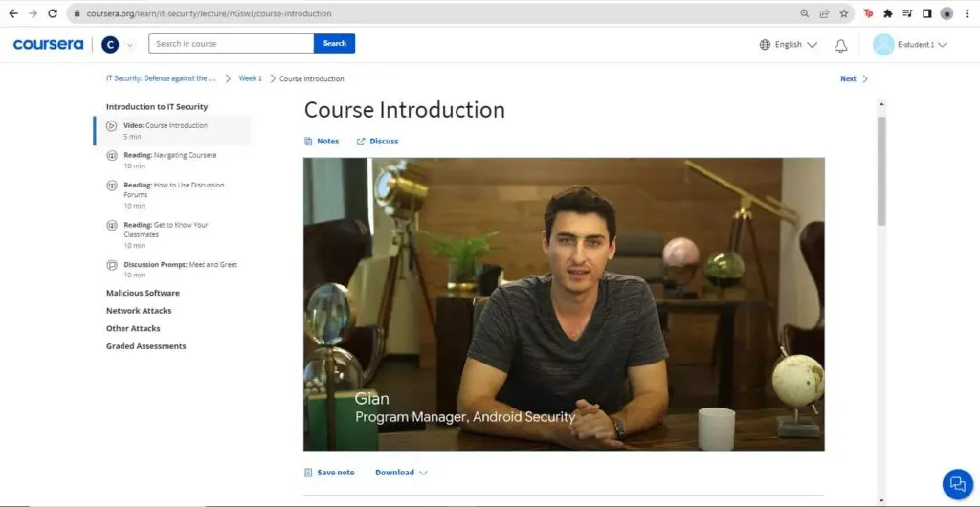Go back with browser back arrow
The height and width of the screenshot is (507, 980).
13,13
